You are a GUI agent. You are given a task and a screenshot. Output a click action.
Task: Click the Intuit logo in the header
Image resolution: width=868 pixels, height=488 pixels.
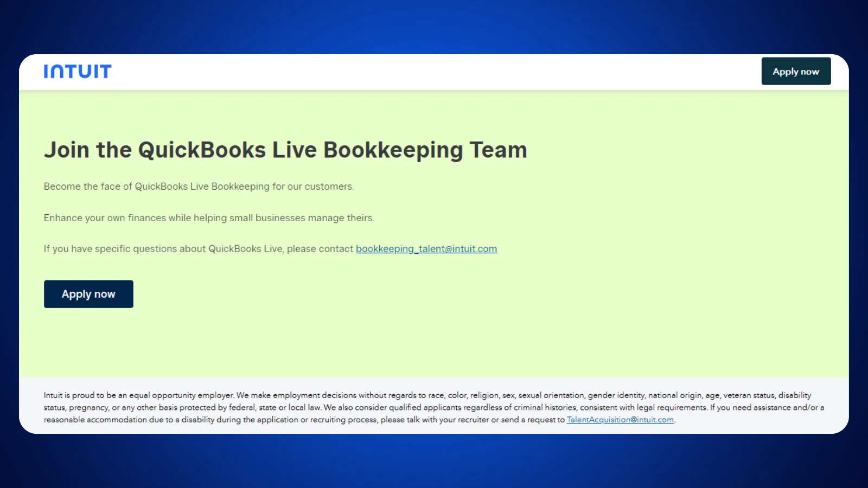[78, 72]
